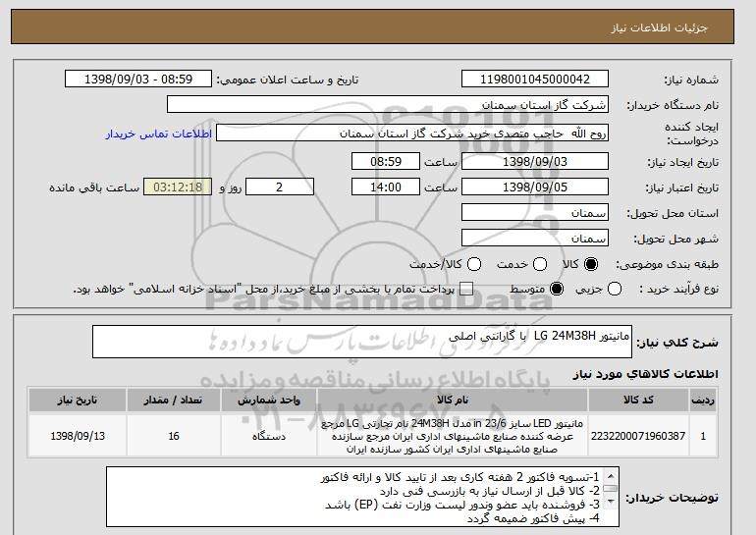Click the general description field LG 24M38H
This screenshot has height=535, width=756.
(362, 342)
